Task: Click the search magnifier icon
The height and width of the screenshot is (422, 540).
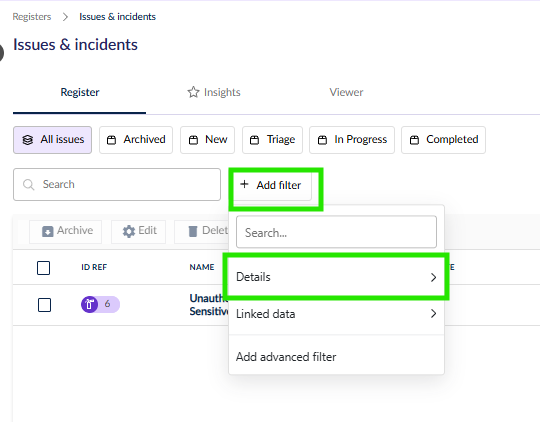Action: (x=28, y=185)
